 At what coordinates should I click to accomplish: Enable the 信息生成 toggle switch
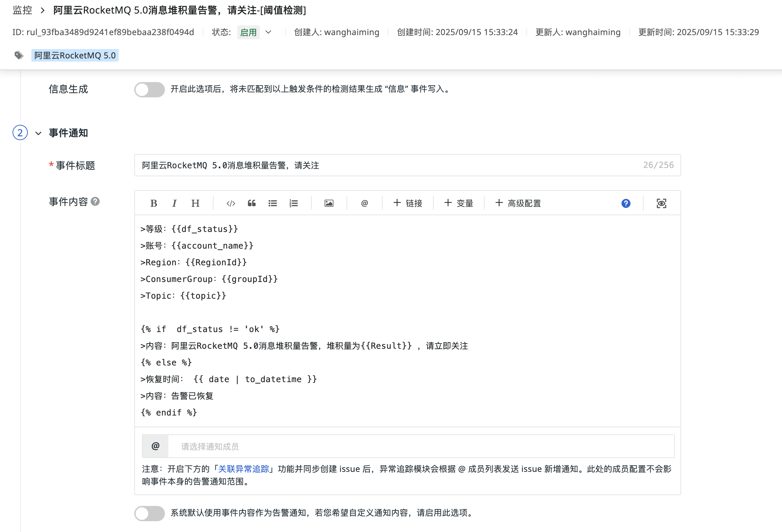tap(149, 89)
